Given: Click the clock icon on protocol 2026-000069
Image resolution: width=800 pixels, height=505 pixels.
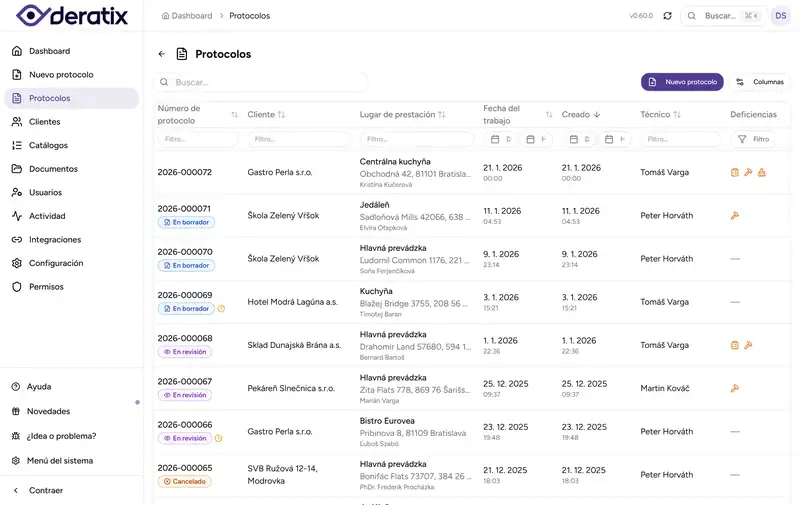Looking at the screenshot, I should click(221, 309).
